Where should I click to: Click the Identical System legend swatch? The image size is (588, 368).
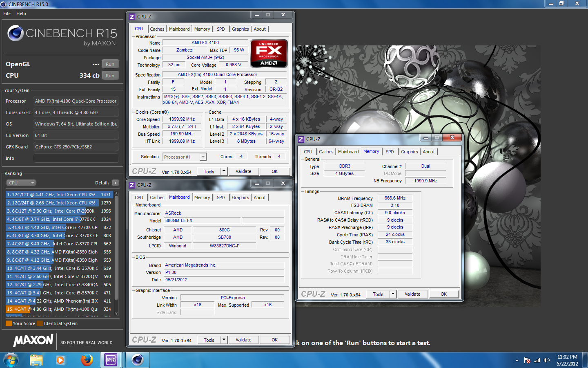pos(40,323)
